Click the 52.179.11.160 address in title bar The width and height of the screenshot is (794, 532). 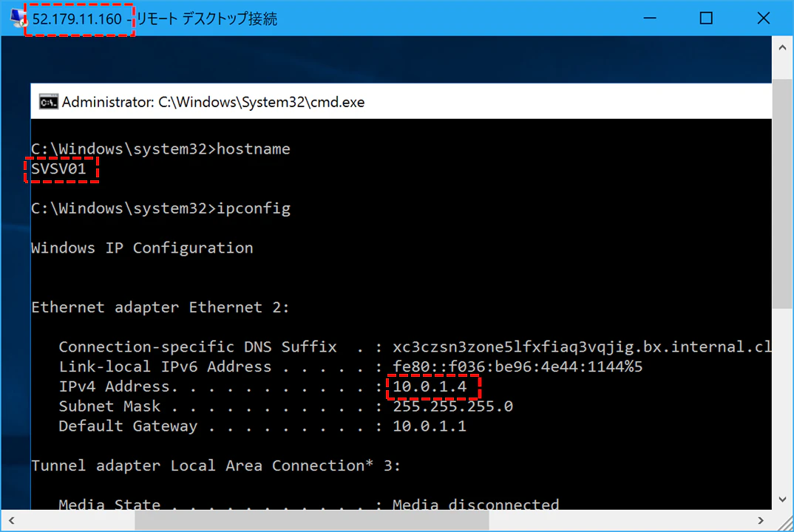point(77,19)
